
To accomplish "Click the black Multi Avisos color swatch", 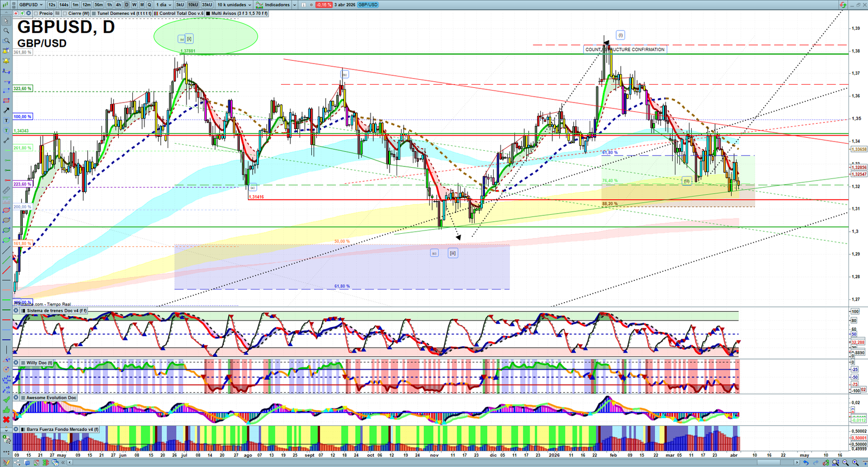I will click(208, 14).
